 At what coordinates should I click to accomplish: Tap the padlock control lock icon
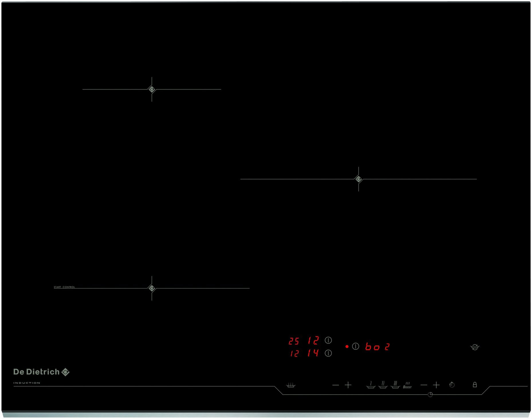tap(474, 385)
